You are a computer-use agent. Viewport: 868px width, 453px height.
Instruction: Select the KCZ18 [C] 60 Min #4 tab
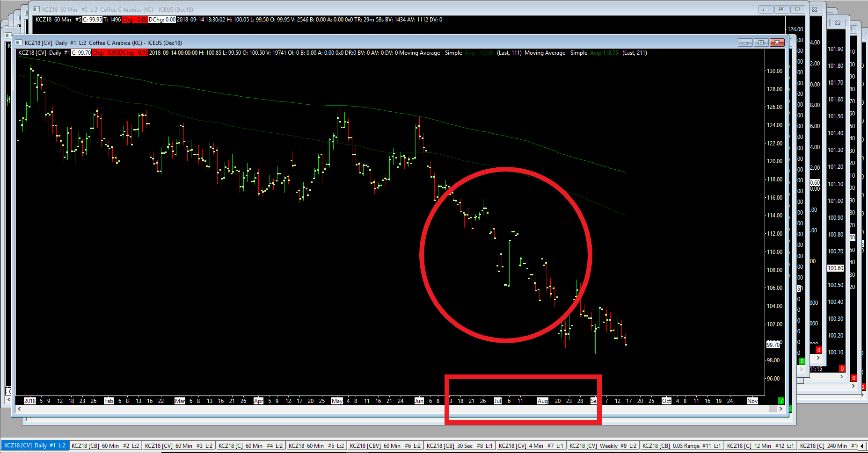click(x=250, y=446)
